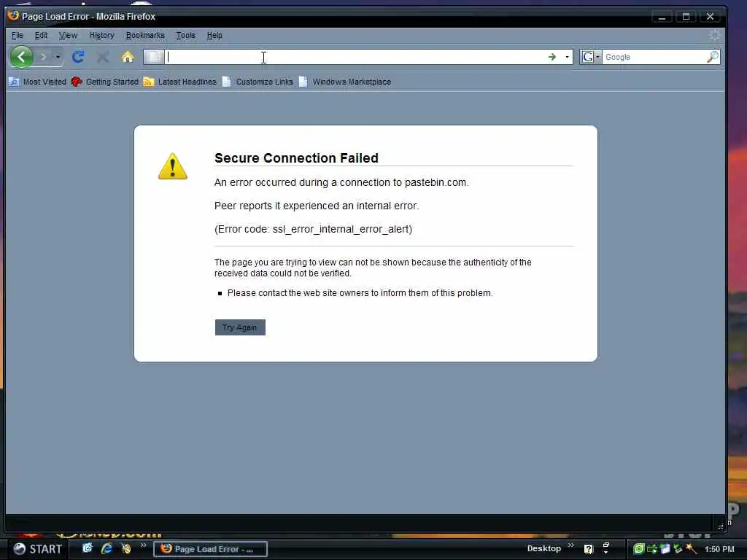Open the History menu

pos(102,35)
